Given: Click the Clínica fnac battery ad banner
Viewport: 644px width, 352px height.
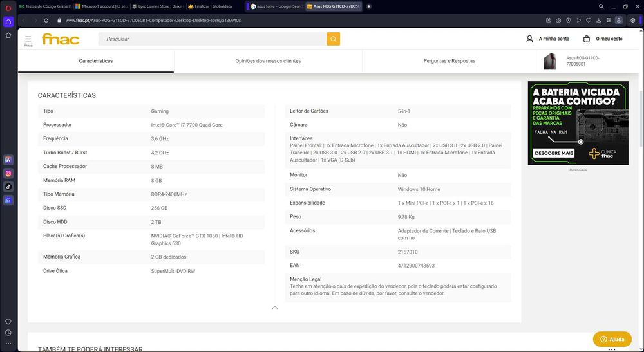Looking at the screenshot, I should coord(578,123).
